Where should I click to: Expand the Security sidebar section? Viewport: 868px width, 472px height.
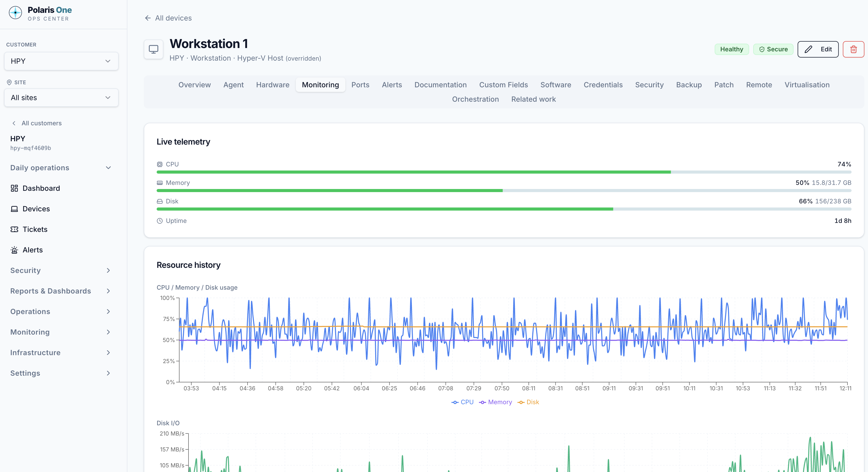pyautogui.click(x=61, y=270)
